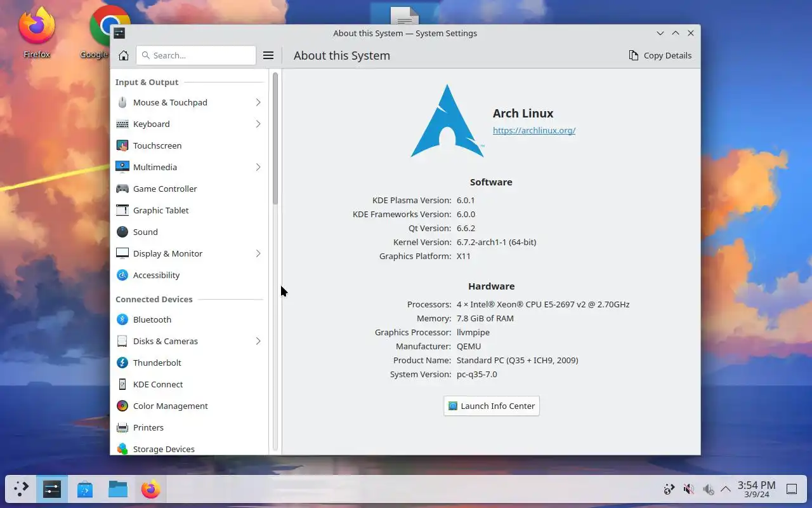Select the Bluetooth icon
The width and height of the screenshot is (812, 508).
click(122, 319)
